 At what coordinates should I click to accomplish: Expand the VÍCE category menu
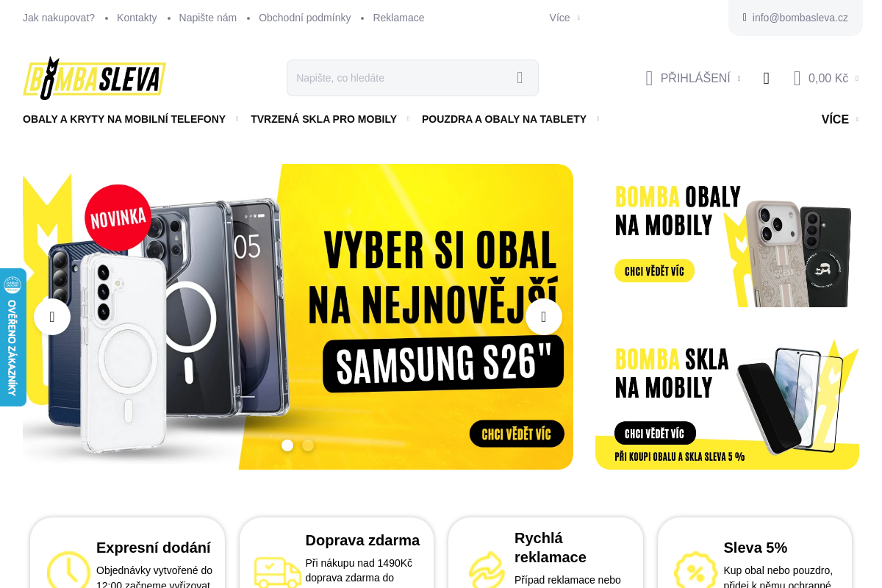[839, 119]
